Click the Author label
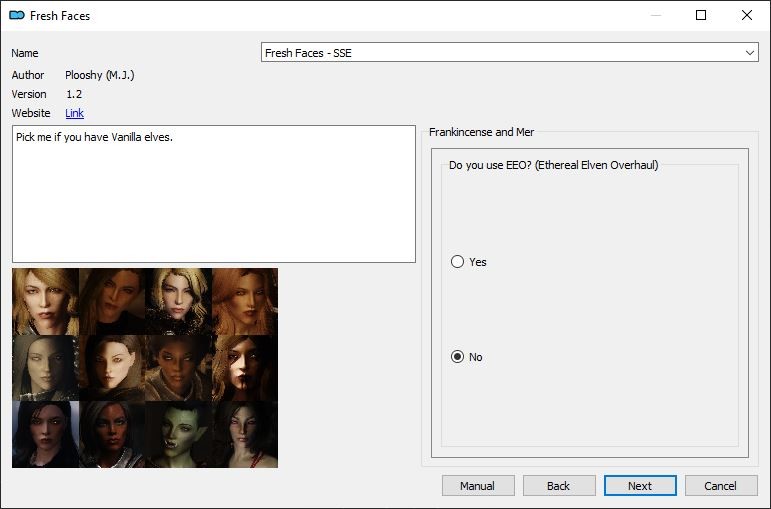This screenshot has height=509, width=771. coord(28,75)
